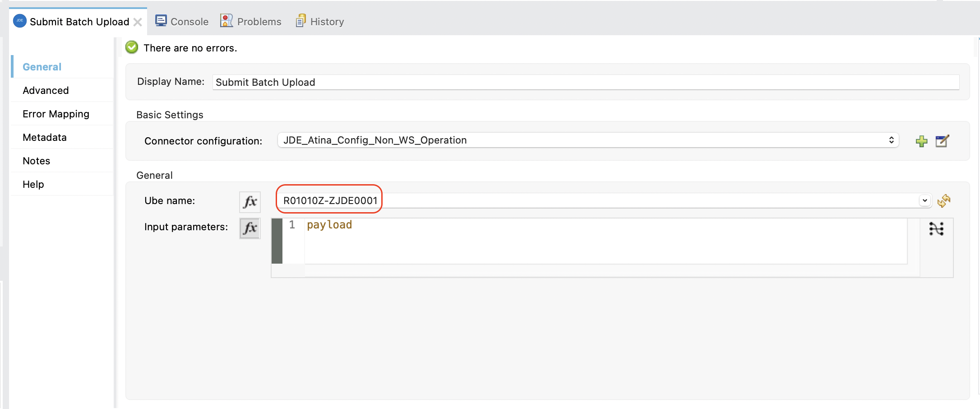Click the payload expression editor area
The image size is (980, 409).
[x=605, y=241]
